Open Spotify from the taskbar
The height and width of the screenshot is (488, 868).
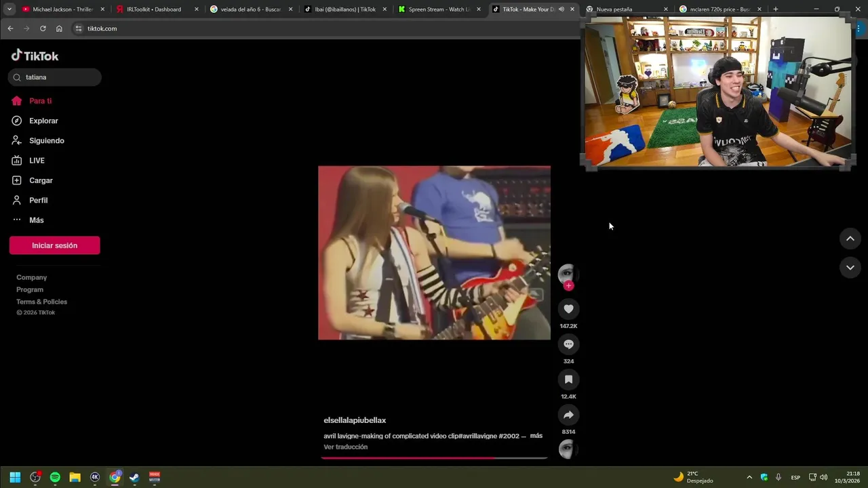click(55, 477)
